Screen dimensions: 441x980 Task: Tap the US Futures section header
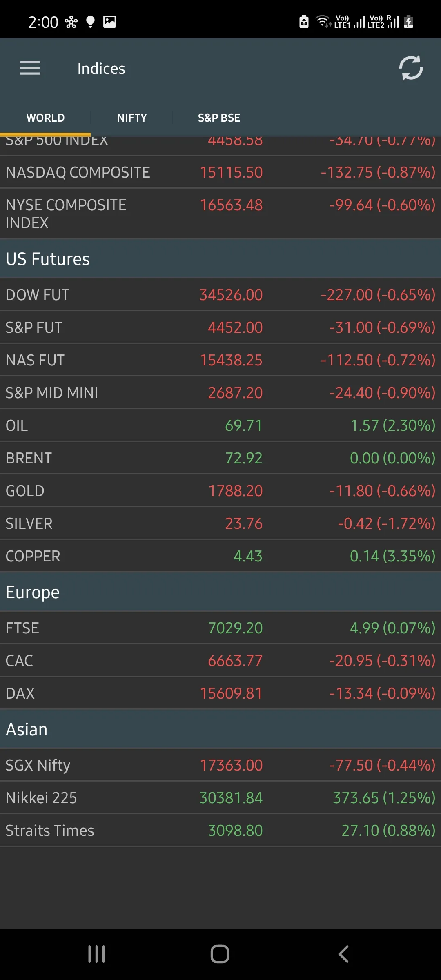click(x=220, y=258)
